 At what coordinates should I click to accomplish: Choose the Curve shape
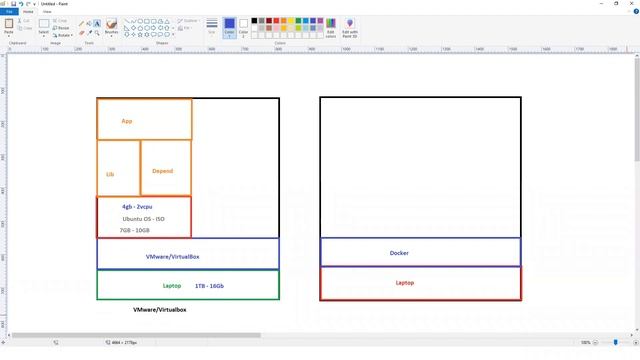[133, 21]
